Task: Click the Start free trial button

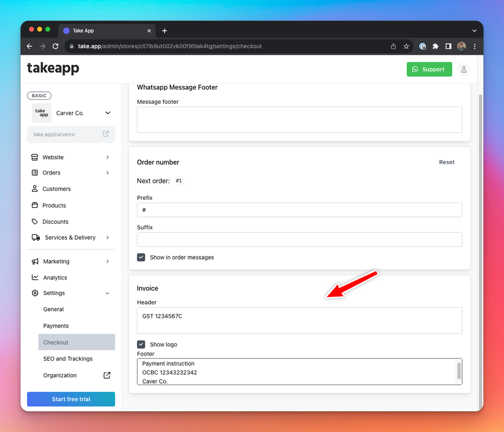Action: [x=71, y=399]
